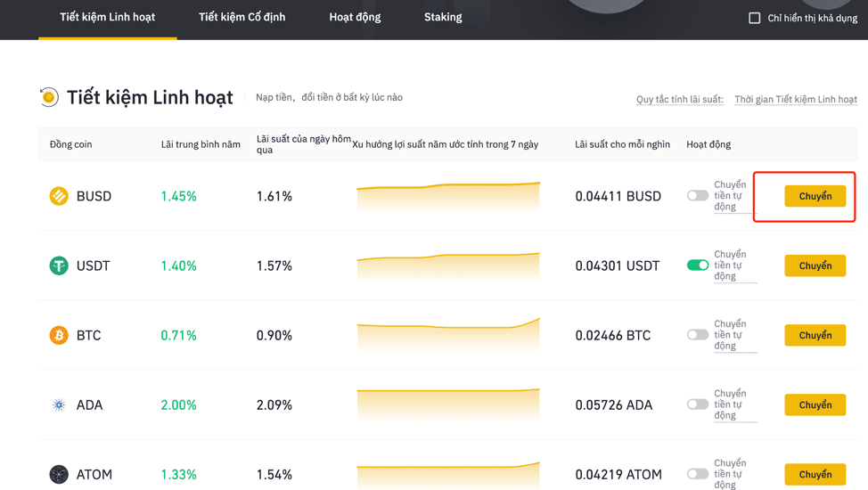
Task: Disable auto-transfer toggle for USDT
Action: (x=698, y=265)
